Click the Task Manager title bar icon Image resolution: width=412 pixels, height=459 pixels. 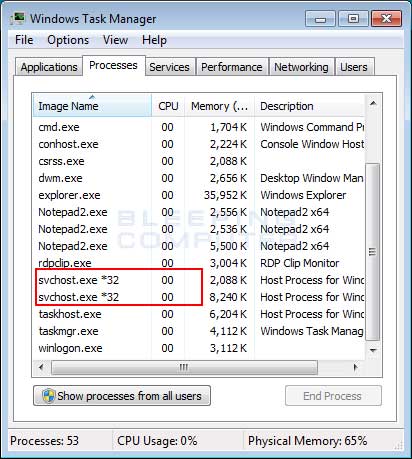(x=18, y=19)
